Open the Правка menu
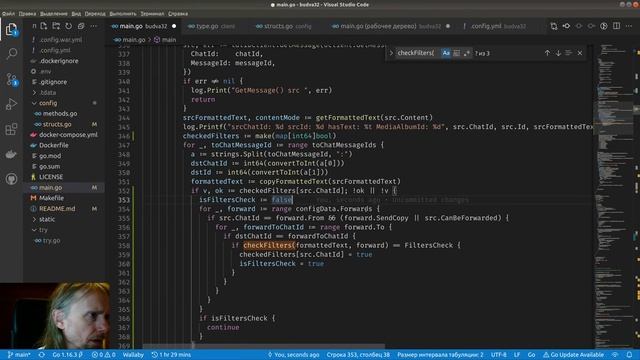The width and height of the screenshot is (640, 360). pyautogui.click(x=27, y=13)
